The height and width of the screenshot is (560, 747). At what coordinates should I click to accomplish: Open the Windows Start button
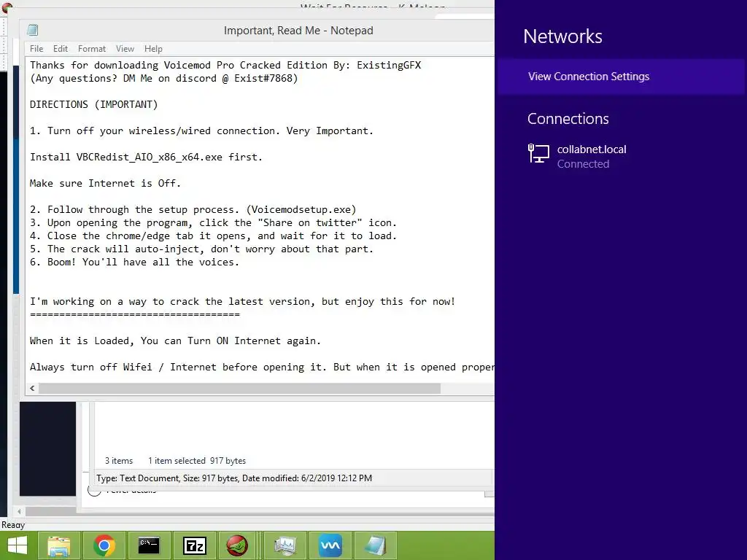18,545
